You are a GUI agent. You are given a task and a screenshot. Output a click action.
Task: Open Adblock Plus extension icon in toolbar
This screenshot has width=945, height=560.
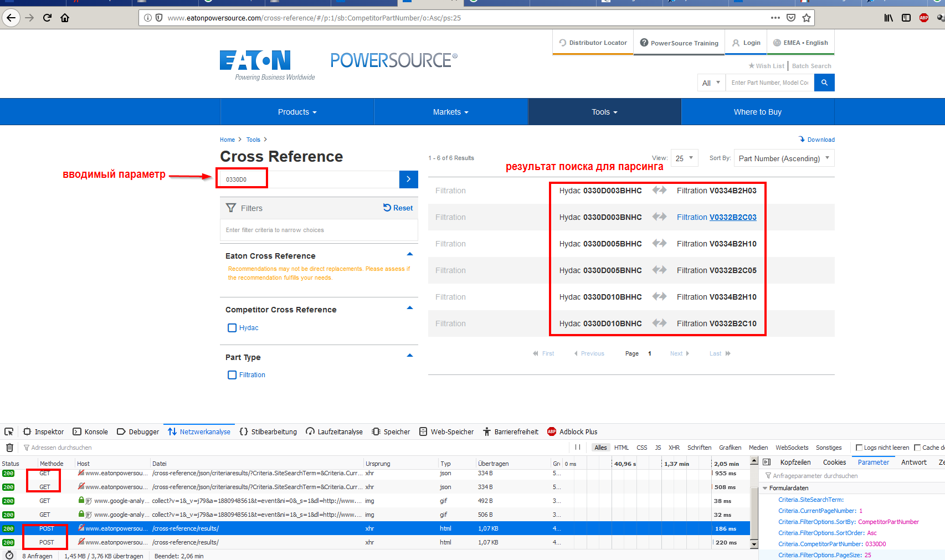(924, 18)
